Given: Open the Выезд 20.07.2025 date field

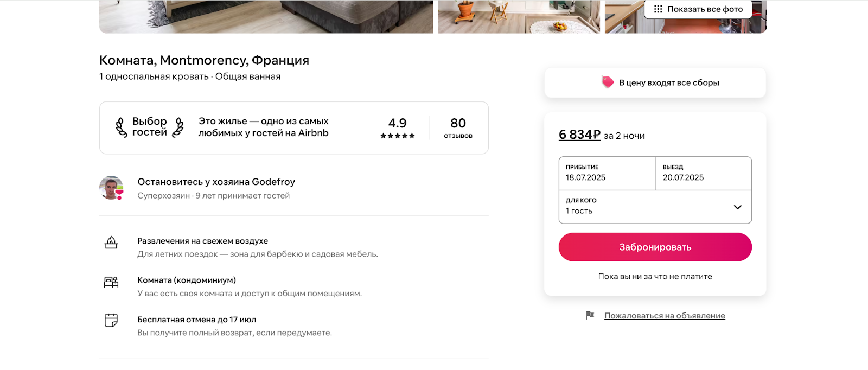Looking at the screenshot, I should (x=704, y=173).
